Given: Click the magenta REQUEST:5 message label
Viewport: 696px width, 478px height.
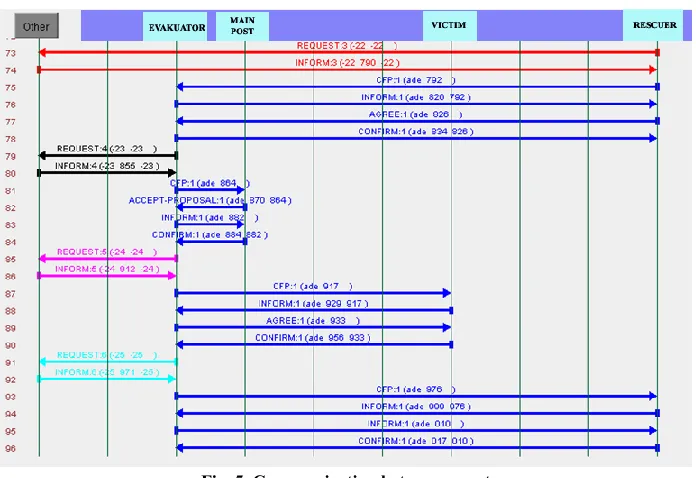Looking at the screenshot, I should (107, 252).
